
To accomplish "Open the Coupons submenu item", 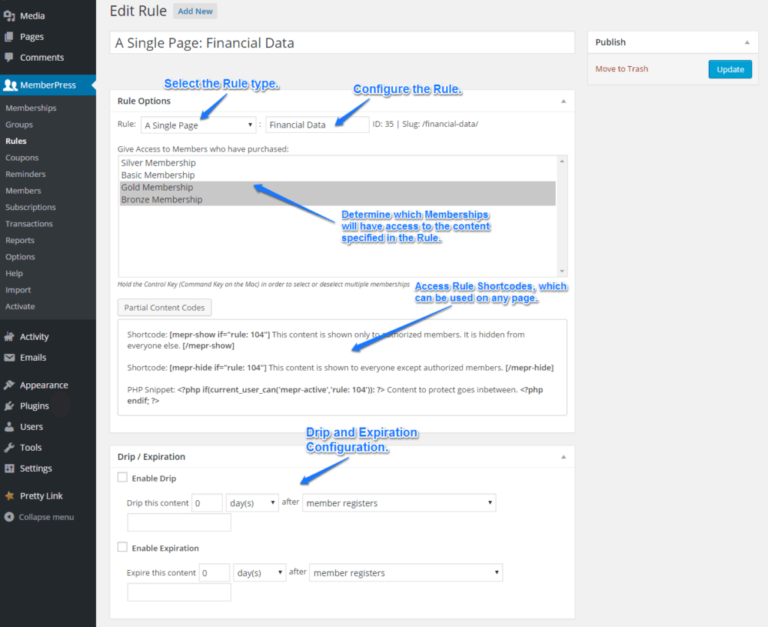I will (x=22, y=158).
